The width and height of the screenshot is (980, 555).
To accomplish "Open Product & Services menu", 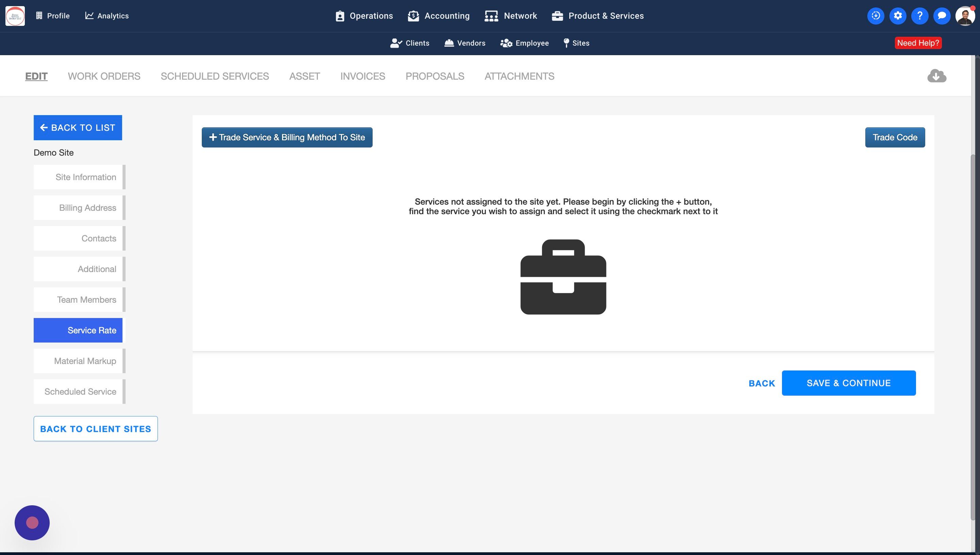I will coord(598,16).
